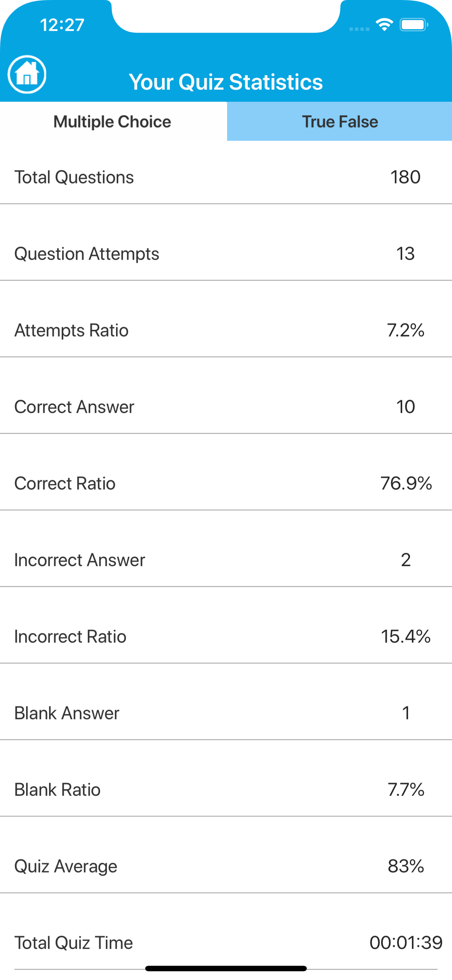Tap the 76.9% Correct Ratio value

[x=406, y=483]
